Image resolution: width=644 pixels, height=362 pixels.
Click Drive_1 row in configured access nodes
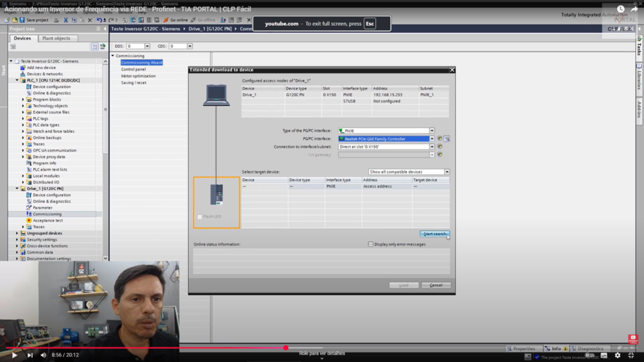point(345,95)
